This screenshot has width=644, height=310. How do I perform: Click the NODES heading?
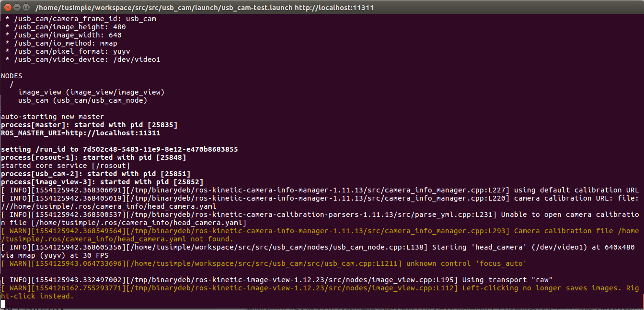click(x=11, y=76)
